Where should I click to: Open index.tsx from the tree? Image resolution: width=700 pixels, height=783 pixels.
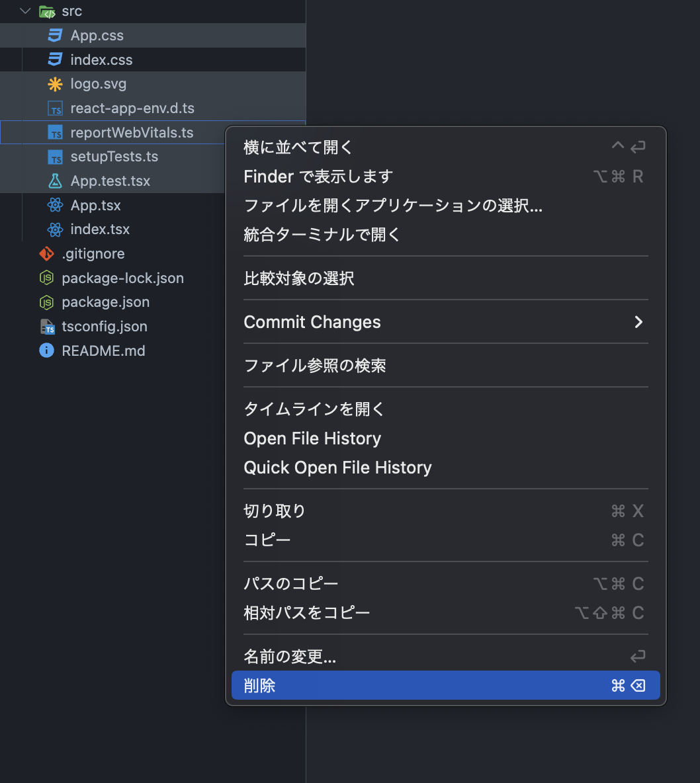click(100, 229)
